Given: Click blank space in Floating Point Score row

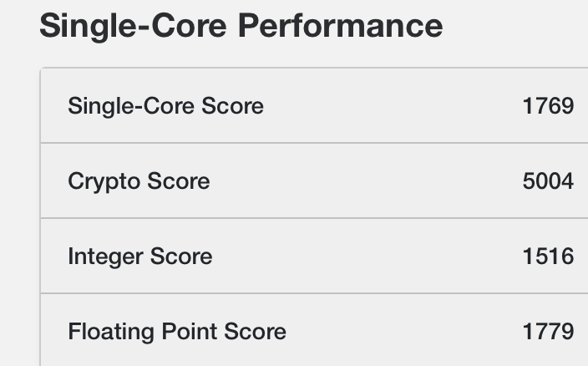Looking at the screenshot, I should pos(401,332).
